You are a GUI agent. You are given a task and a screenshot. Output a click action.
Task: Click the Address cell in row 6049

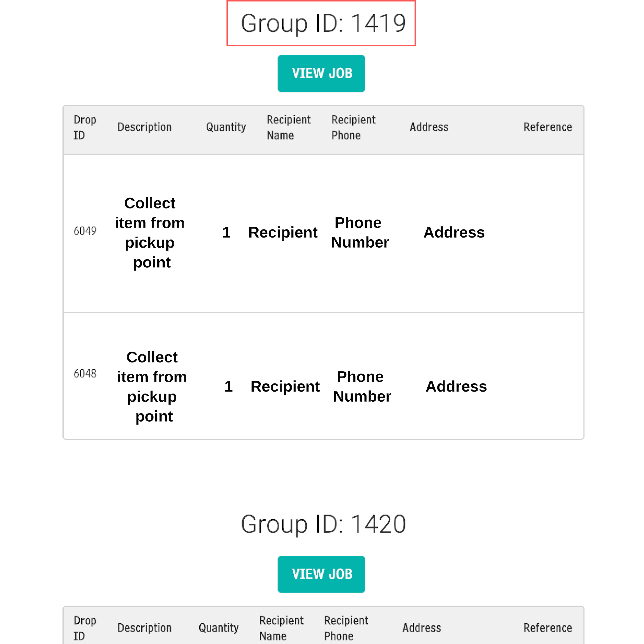click(x=454, y=232)
